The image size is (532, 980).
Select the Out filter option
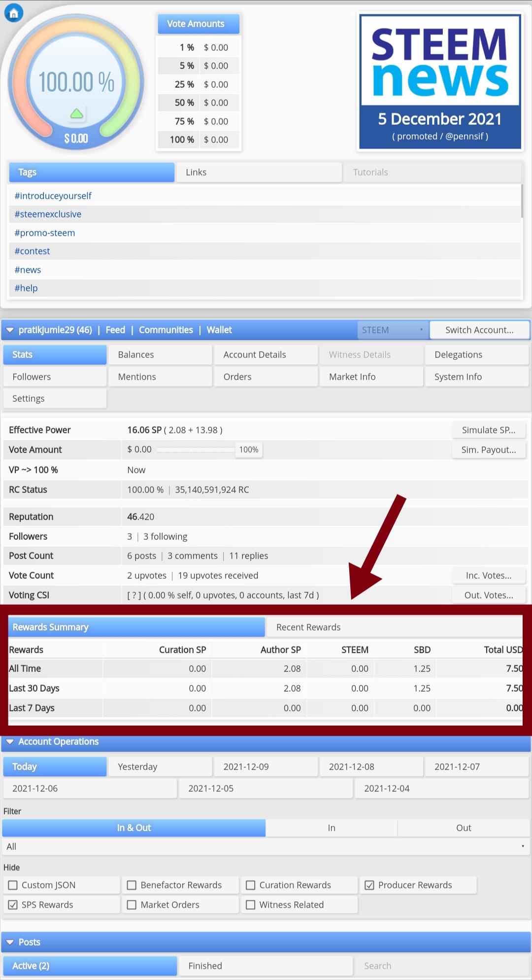pos(464,828)
